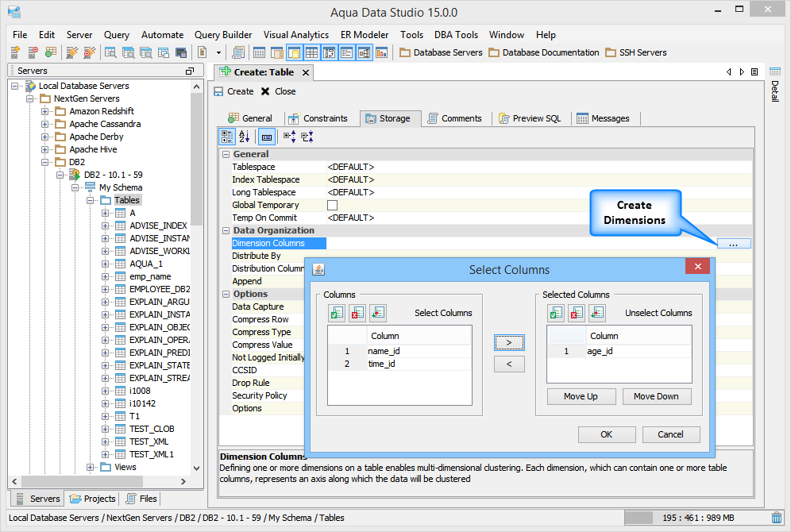Click the Dimension Columns ellipsis button
Image resolution: width=791 pixels, height=532 pixels.
(x=733, y=244)
